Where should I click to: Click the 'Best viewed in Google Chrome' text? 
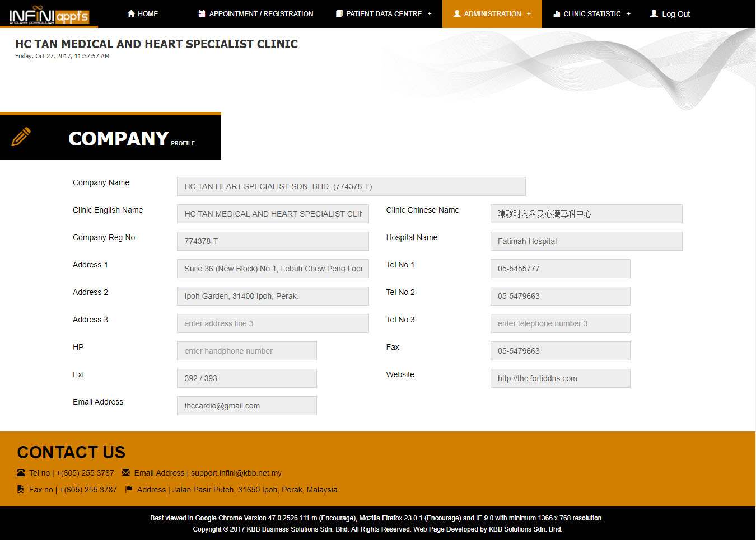[377, 518]
